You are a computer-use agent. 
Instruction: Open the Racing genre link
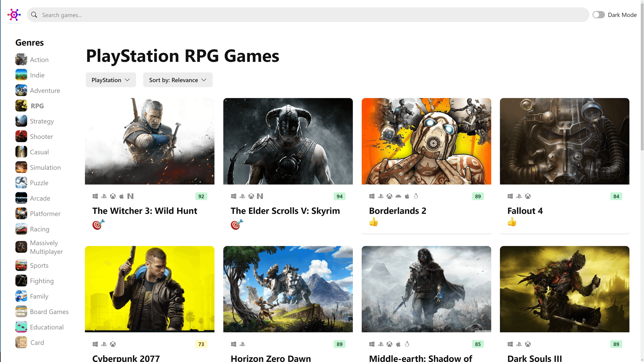tap(40, 229)
